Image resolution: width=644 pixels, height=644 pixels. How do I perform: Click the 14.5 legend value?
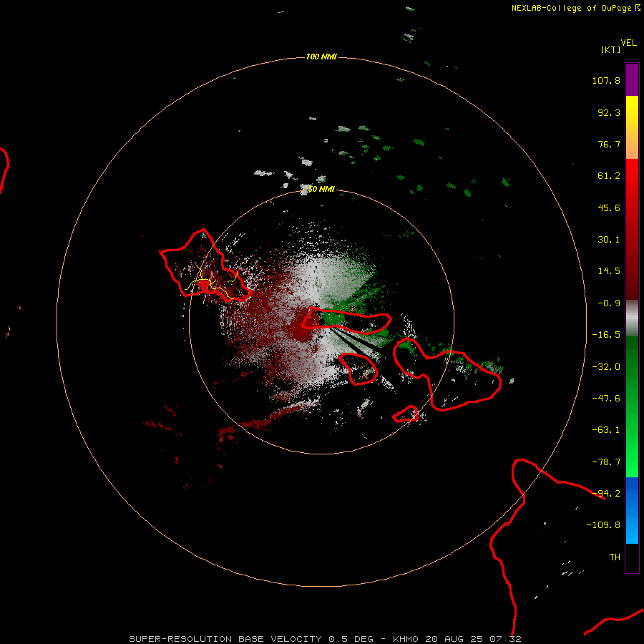click(x=609, y=271)
